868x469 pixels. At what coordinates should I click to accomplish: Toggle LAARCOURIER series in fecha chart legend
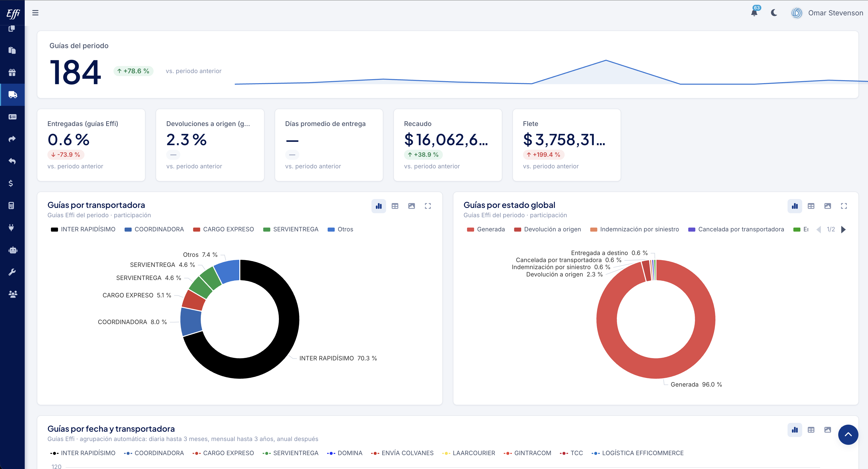click(469, 453)
